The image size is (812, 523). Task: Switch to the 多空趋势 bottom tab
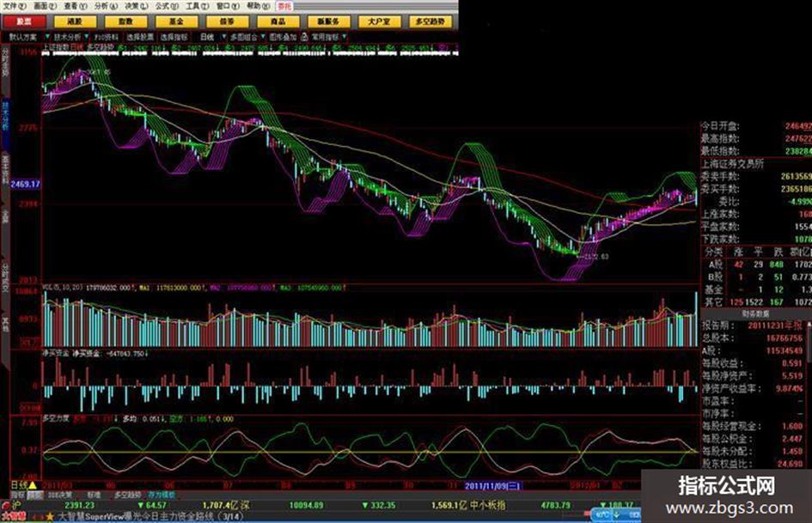pos(127,495)
